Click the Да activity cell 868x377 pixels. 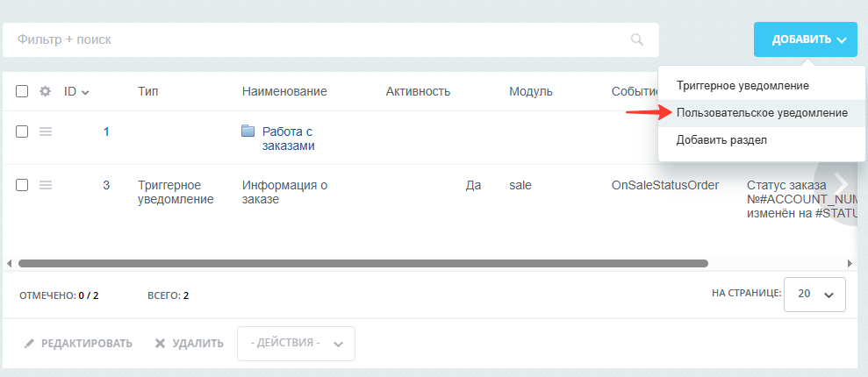[473, 185]
